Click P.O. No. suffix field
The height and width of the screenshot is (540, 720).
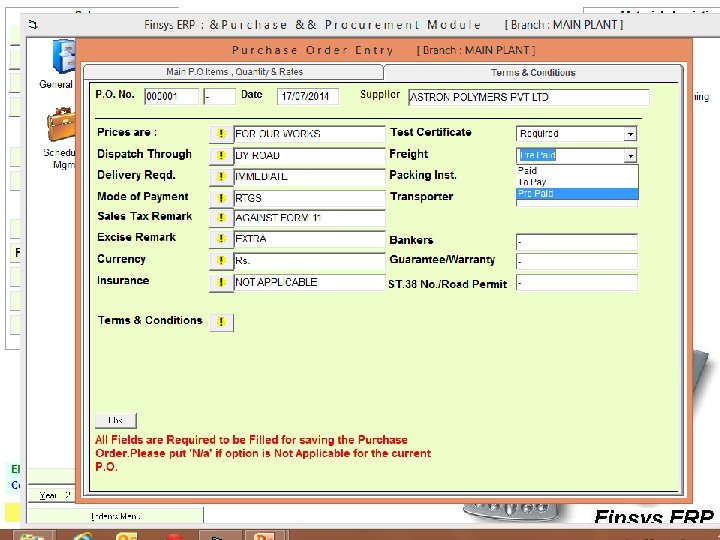219,96
